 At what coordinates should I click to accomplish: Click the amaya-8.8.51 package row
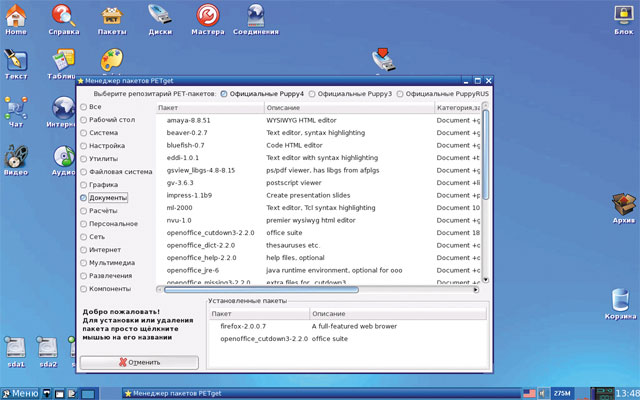[x=318, y=120]
